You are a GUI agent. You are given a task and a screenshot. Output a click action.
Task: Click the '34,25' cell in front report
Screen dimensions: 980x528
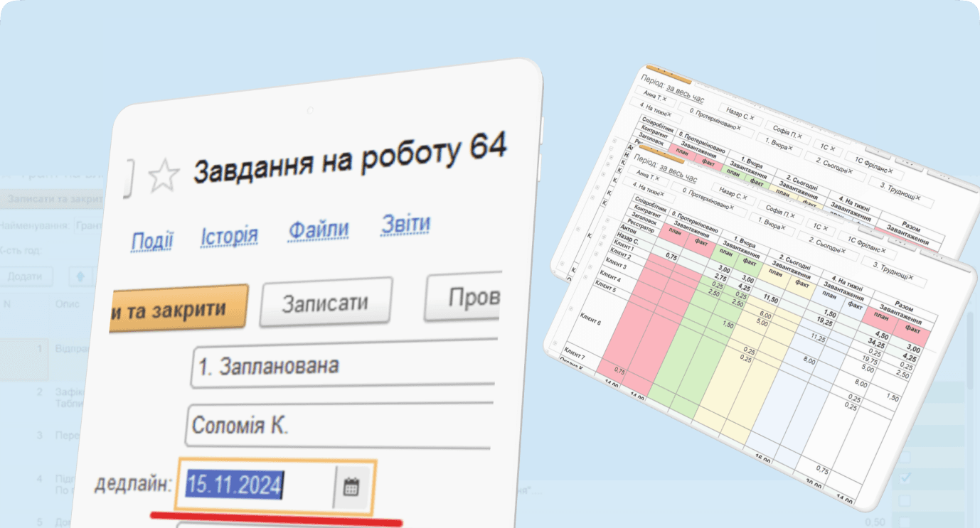877,343
